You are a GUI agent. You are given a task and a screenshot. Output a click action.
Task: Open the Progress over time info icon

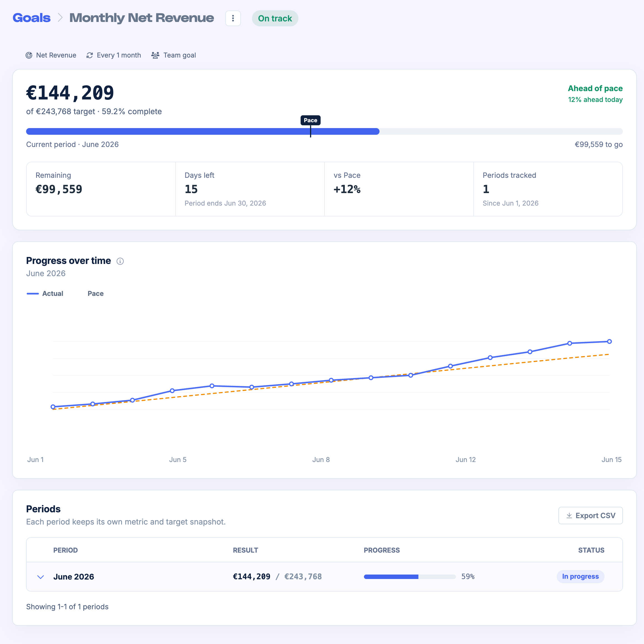click(x=120, y=261)
